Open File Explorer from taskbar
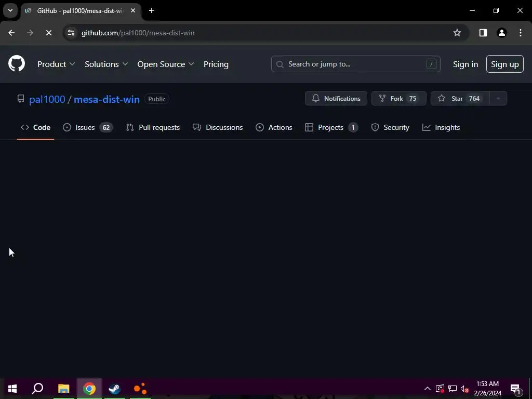The width and height of the screenshot is (532, 399). pyautogui.click(x=63, y=389)
